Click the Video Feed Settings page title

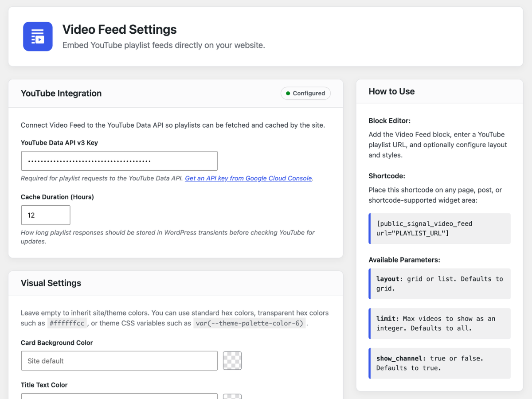point(120,30)
